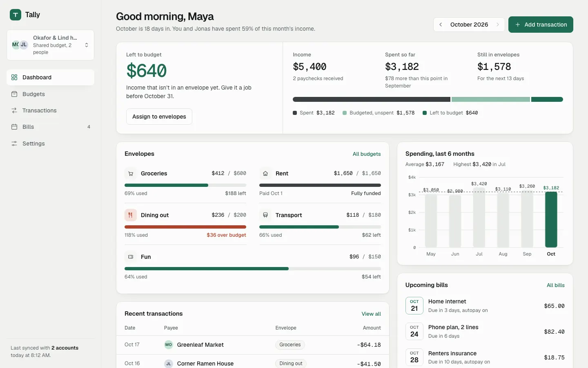
Task: Open the Budgets menu item
Action: 50,94
